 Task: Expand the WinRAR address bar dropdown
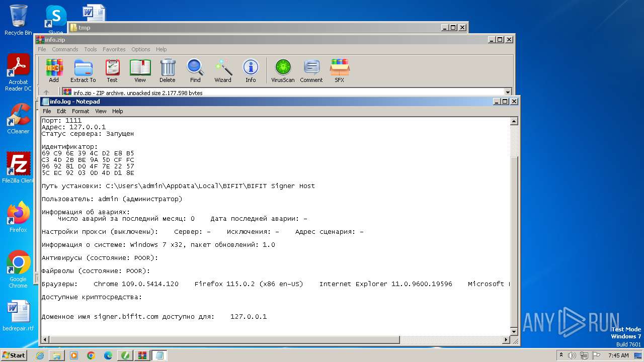tap(508, 93)
